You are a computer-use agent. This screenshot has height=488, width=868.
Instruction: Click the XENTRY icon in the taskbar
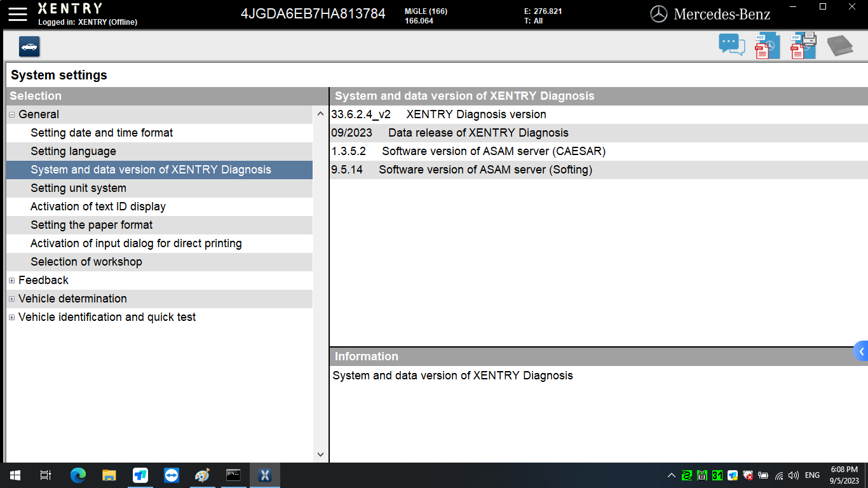tap(264, 475)
